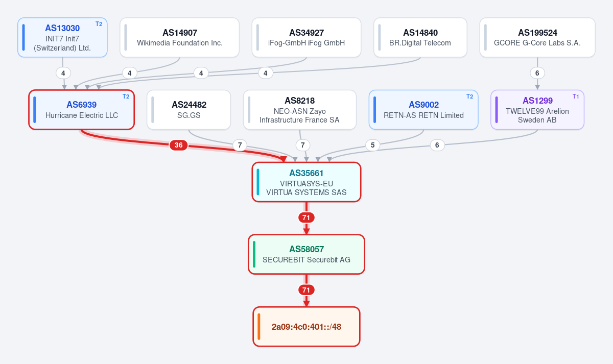Viewport: 613px width, 364px height.
Task: Click the T1 tier tag on AS1299
Action: 576,96
